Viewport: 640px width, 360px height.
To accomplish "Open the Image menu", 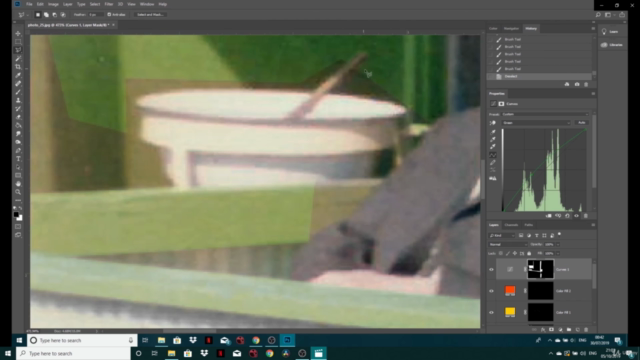I will click(53, 4).
